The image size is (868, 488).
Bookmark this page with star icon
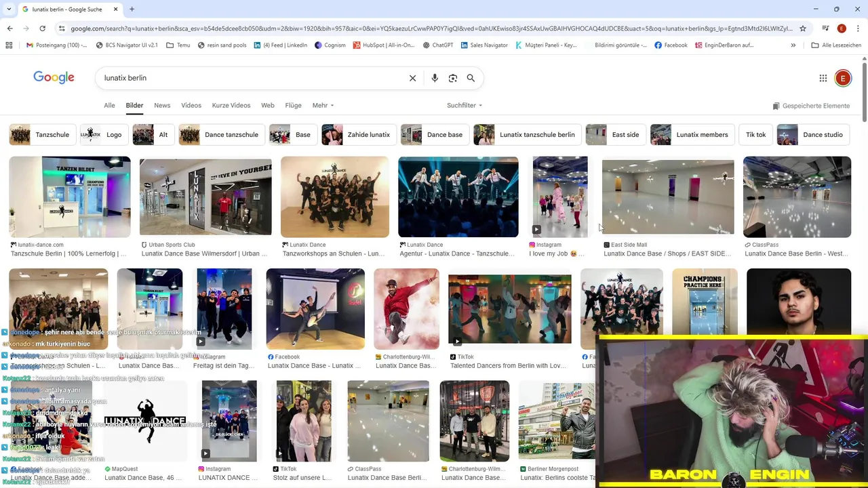click(803, 28)
